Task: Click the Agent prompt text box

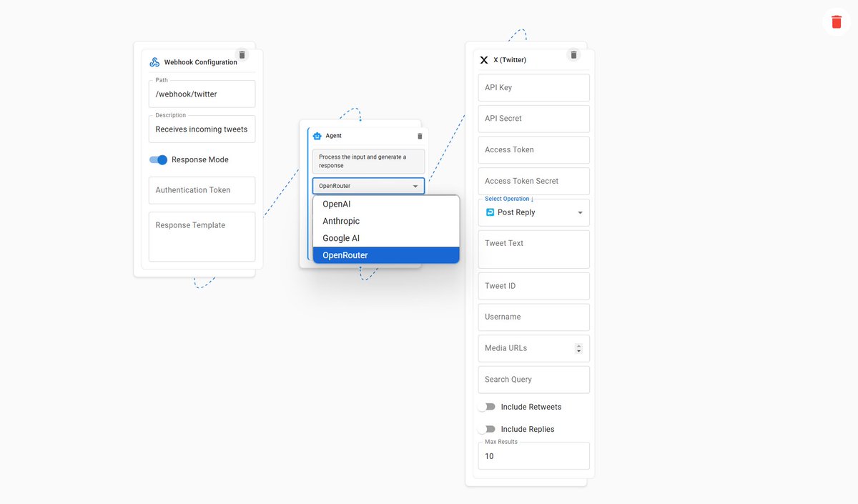Action: 368,161
